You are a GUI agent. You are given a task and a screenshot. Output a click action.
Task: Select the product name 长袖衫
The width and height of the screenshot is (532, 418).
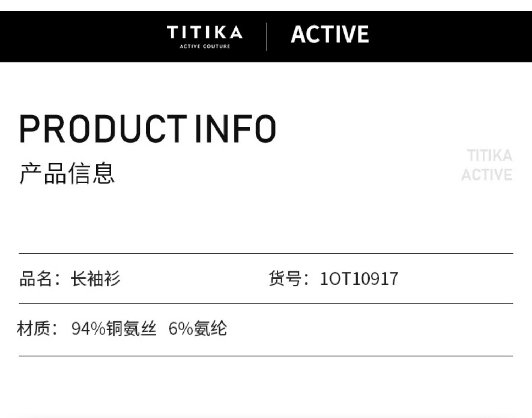(x=95, y=279)
